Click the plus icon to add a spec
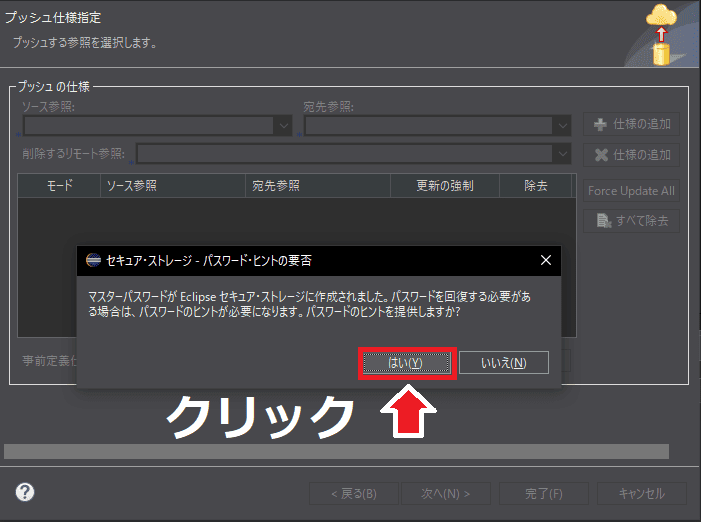701x522 pixels. tap(601, 125)
